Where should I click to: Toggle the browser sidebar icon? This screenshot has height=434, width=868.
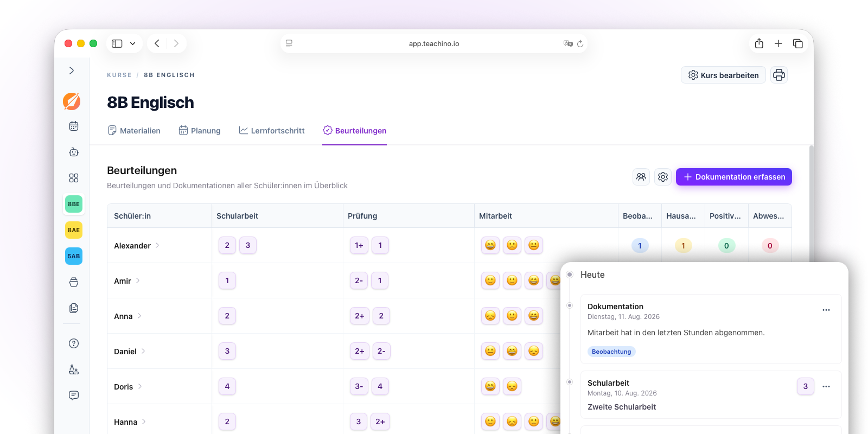[x=117, y=43]
